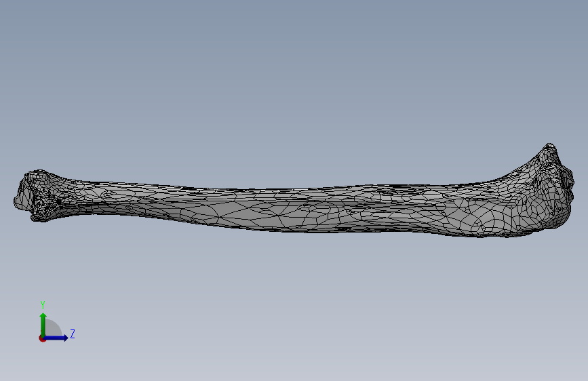Click the Z label of the axis triad
588x381 pixels.
73,334
